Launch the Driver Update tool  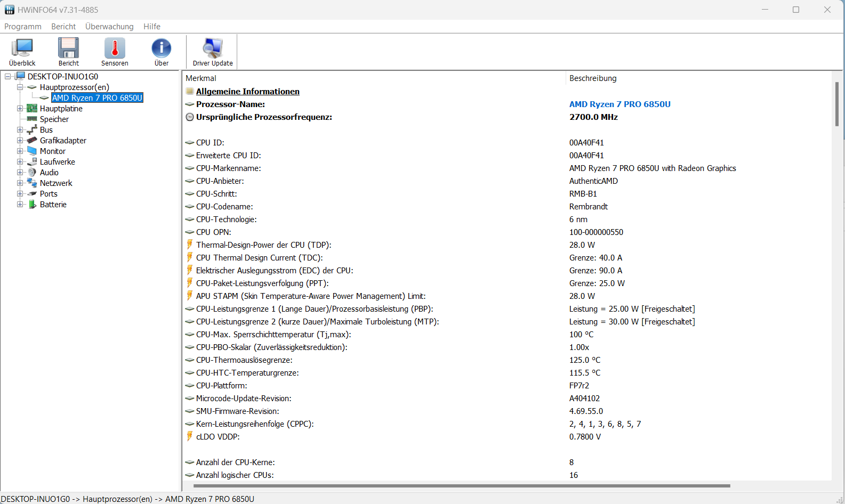[213, 52]
